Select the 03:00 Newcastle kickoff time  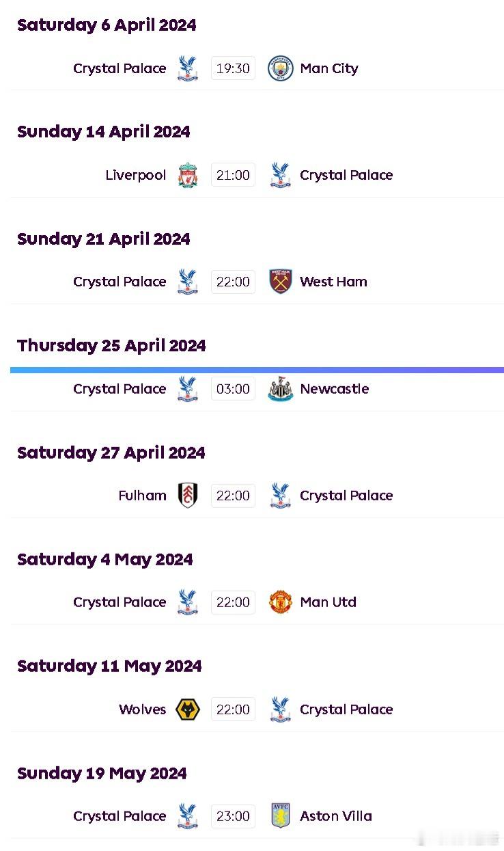point(233,389)
